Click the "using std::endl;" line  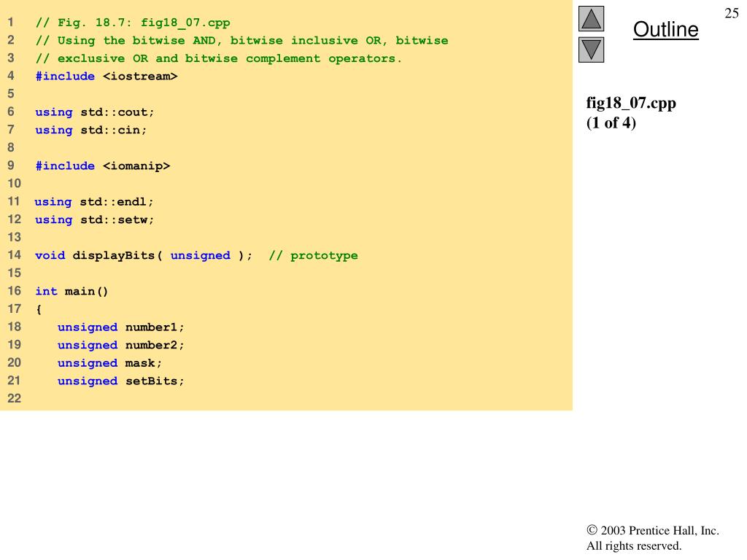[94, 202]
